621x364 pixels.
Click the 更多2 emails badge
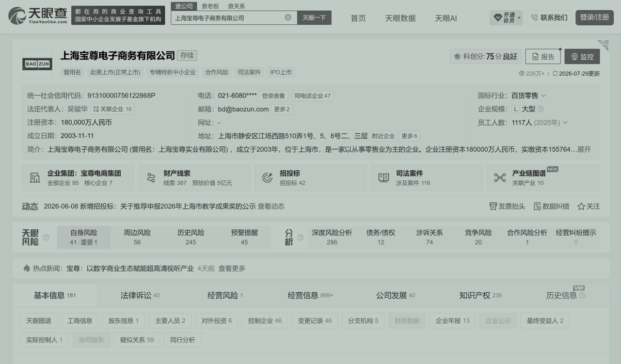pyautogui.click(x=282, y=110)
